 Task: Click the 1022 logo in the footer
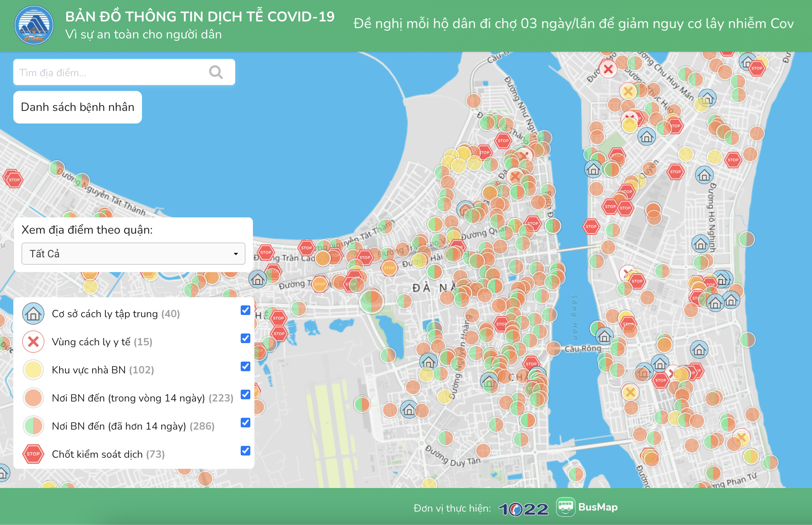(523, 509)
